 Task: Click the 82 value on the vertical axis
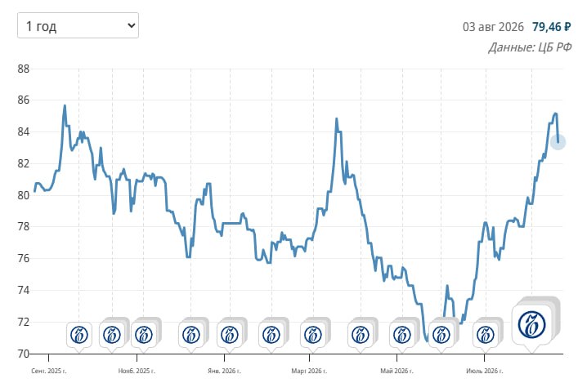click(x=24, y=163)
